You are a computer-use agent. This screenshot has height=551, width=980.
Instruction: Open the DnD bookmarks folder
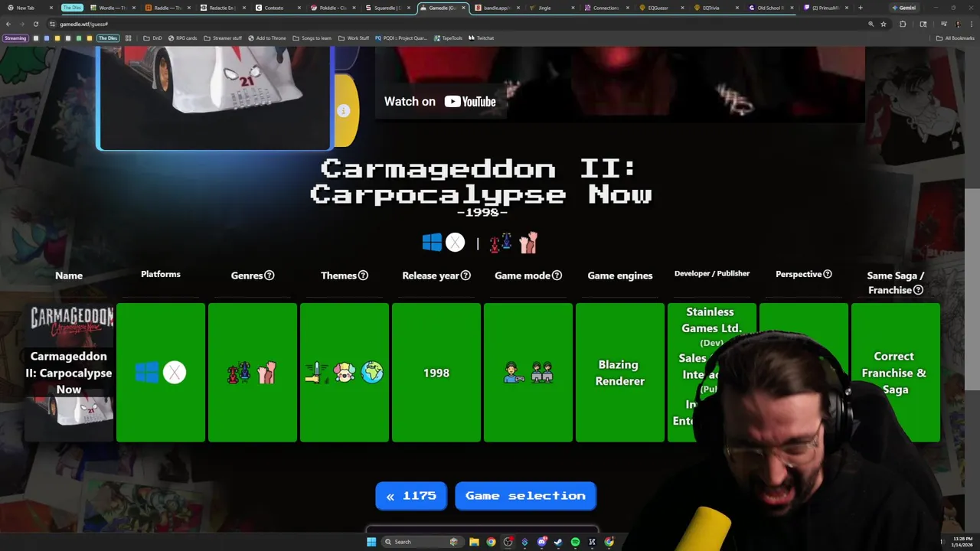point(152,37)
